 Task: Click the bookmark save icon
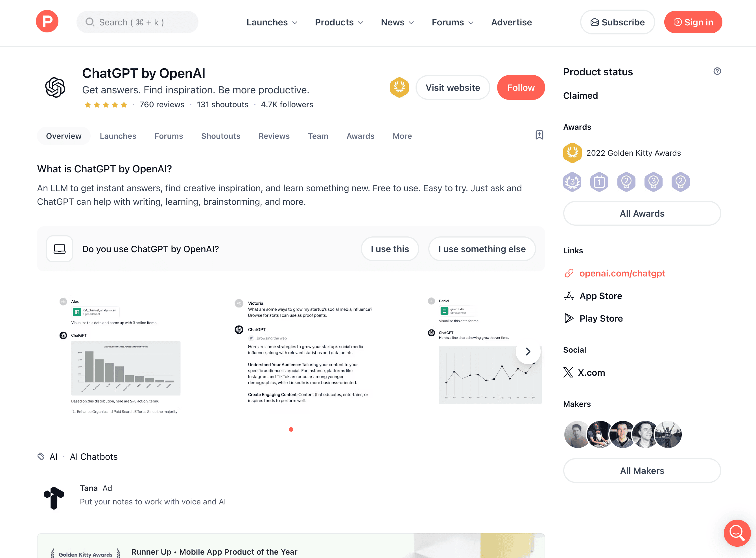pos(539,135)
